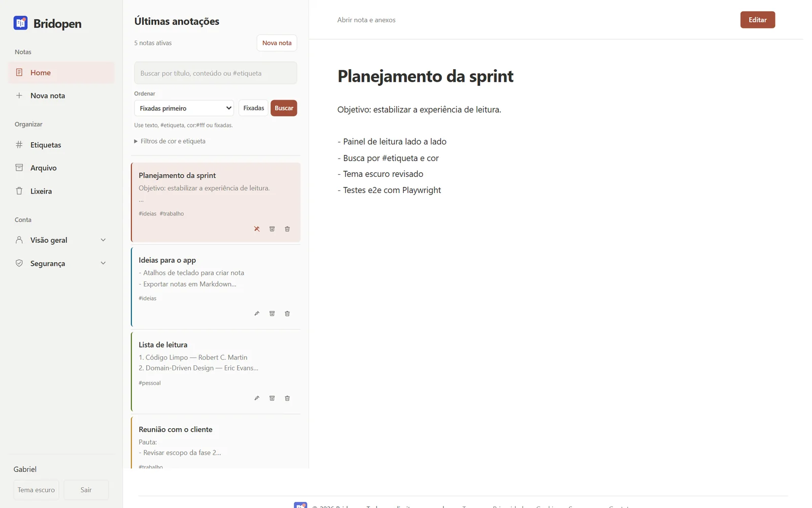Open the Ideias para o app note card

click(216, 287)
